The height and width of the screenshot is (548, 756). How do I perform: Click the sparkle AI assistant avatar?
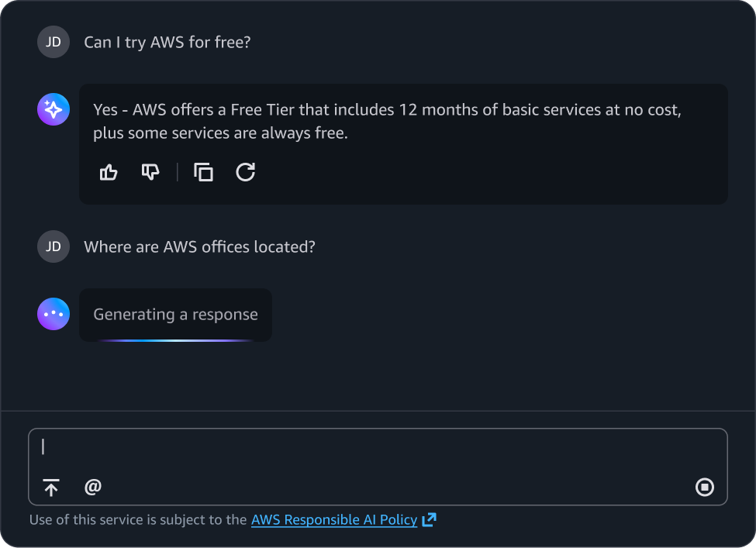54,110
